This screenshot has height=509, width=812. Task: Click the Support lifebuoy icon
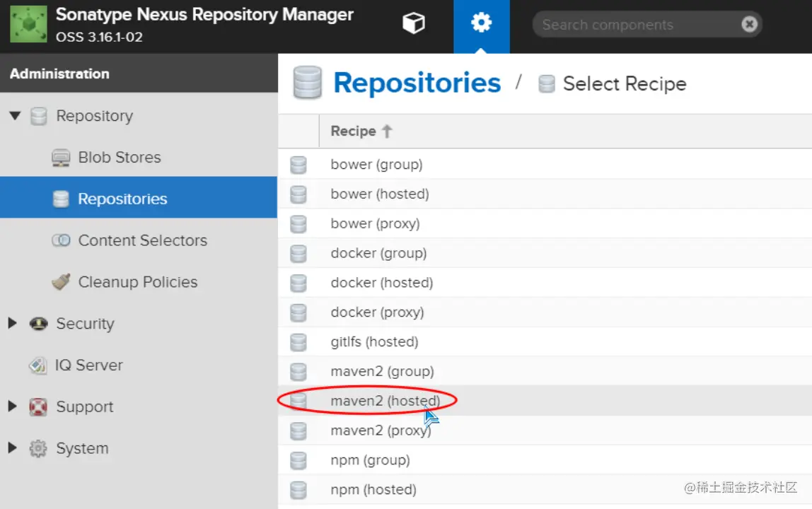tap(38, 407)
